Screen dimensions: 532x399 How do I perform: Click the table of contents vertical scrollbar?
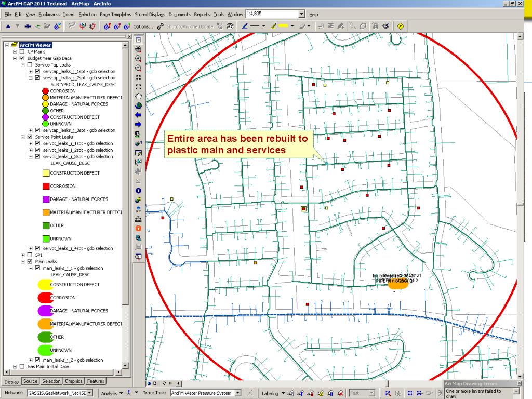(x=125, y=206)
